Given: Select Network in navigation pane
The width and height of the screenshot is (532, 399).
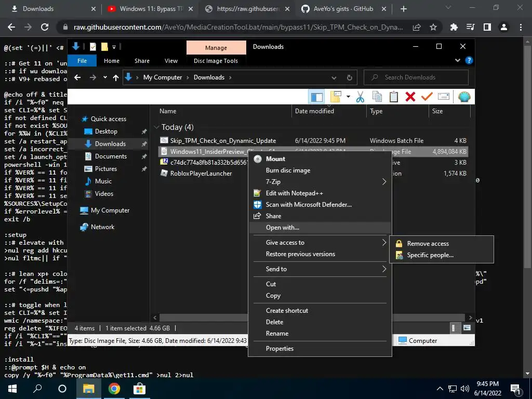Looking at the screenshot, I should [102, 227].
